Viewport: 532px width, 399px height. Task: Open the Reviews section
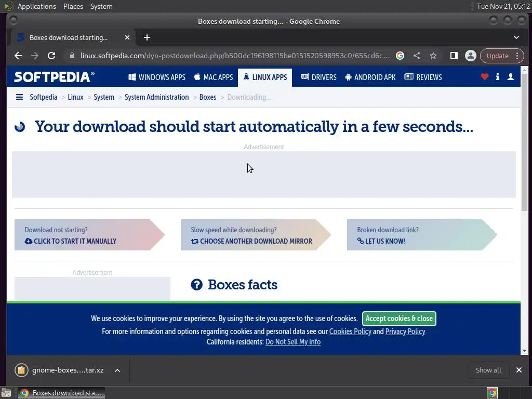click(423, 77)
